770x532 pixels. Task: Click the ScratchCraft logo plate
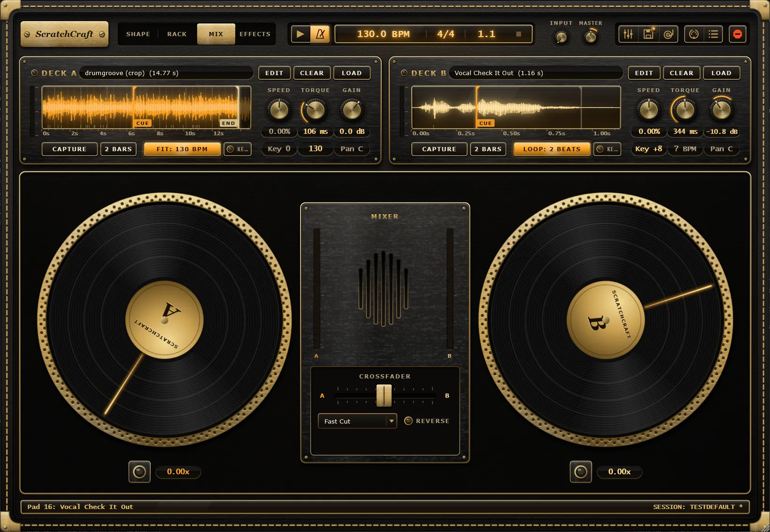point(64,34)
